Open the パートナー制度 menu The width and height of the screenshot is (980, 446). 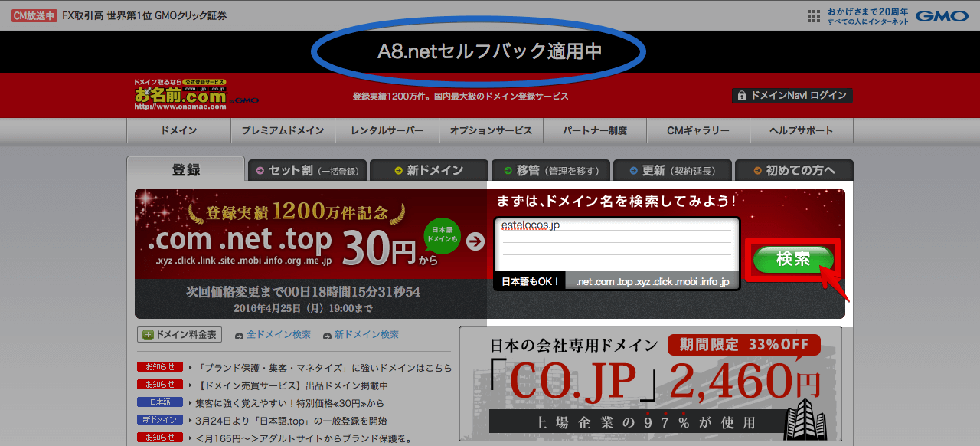click(595, 130)
